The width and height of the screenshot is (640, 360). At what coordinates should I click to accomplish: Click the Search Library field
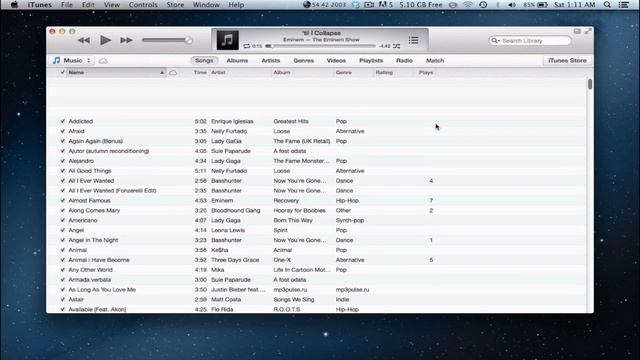point(530,41)
